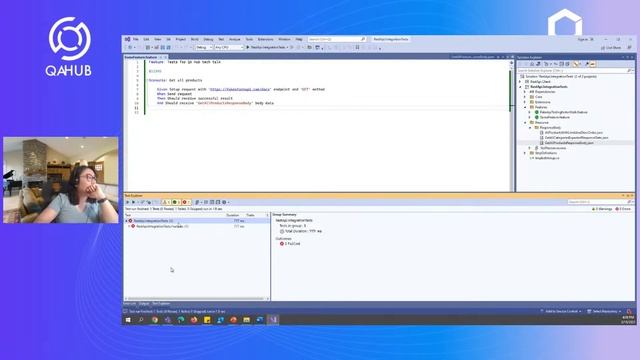
Task: Open the Extensions menu
Action: 265,39
